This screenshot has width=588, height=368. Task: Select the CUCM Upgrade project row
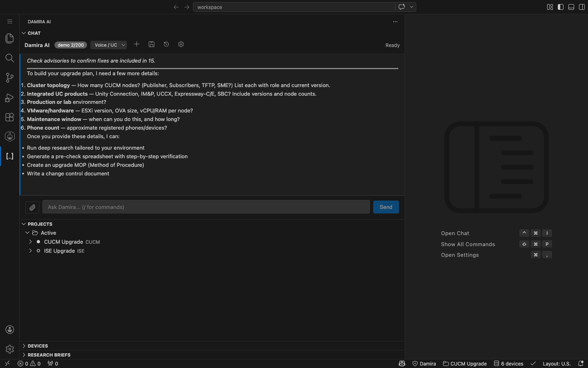click(212, 242)
